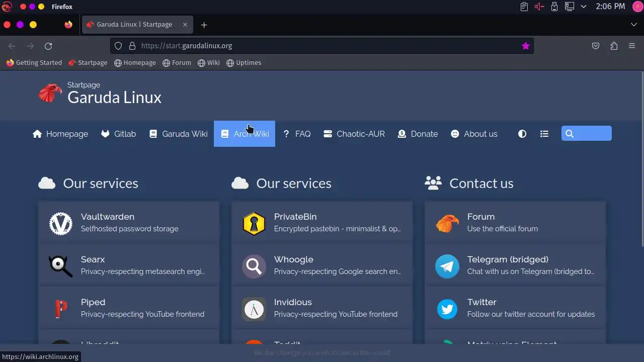The width and height of the screenshot is (644, 362).
Task: Open the Donate navigation item
Action: [x=418, y=134]
